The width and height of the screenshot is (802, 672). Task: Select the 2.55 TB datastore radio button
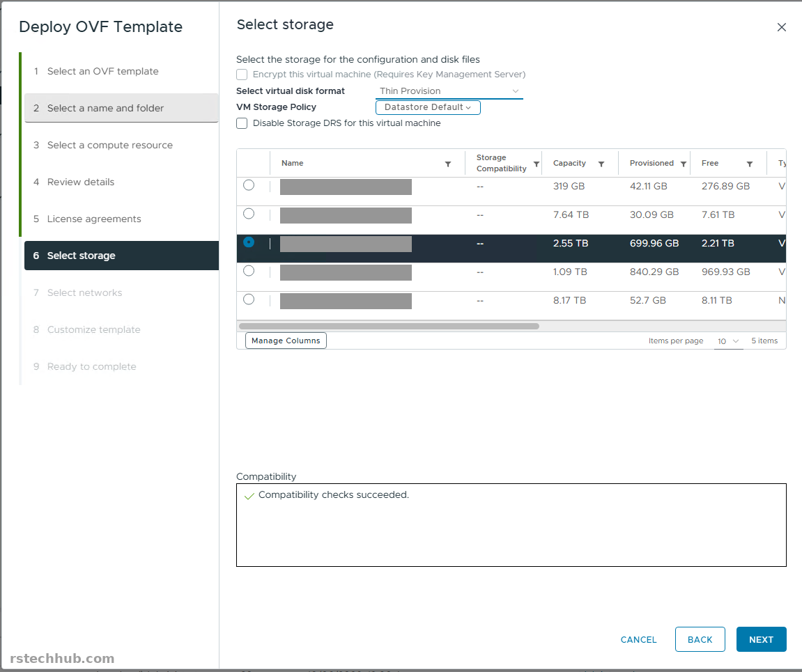point(249,242)
